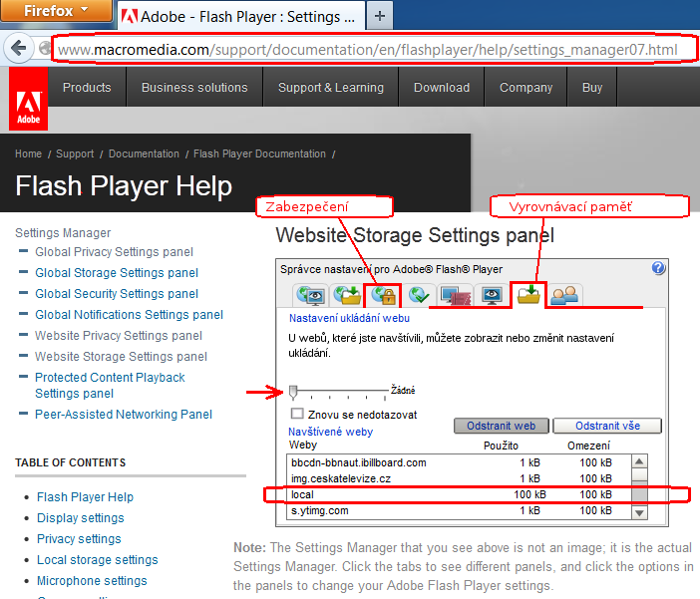Open the Protected Content Playback tab icon

pos(455,295)
